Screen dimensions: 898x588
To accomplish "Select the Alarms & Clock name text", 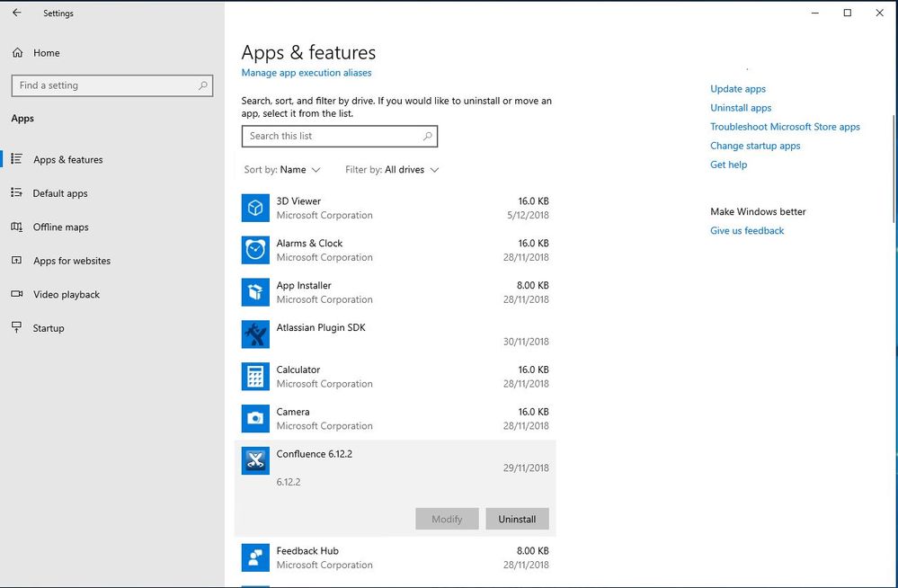I will coord(309,243).
